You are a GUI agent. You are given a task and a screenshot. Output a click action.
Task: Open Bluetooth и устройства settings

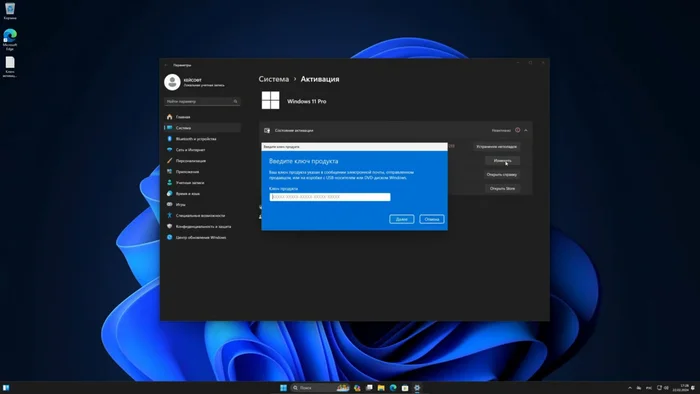point(202,139)
